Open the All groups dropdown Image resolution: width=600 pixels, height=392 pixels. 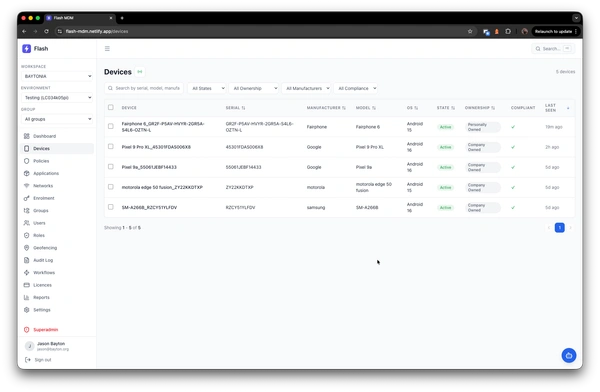click(x=57, y=119)
